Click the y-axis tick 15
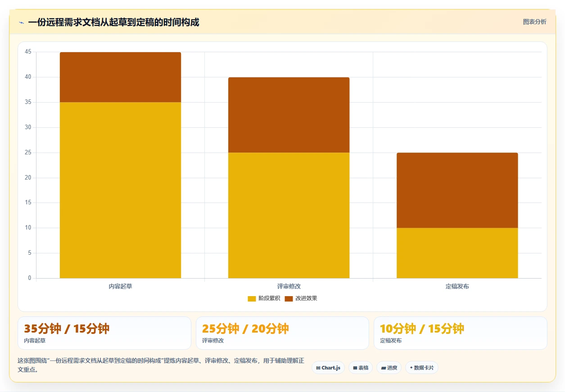The height and width of the screenshot is (392, 565). (28, 203)
